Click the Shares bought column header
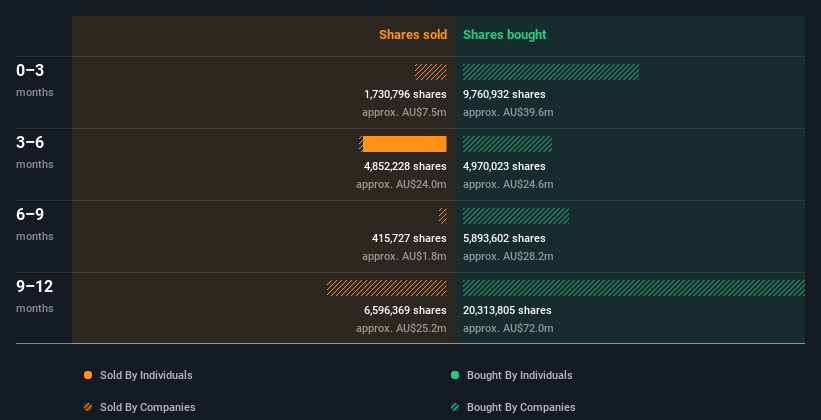The image size is (821, 420). coord(504,35)
